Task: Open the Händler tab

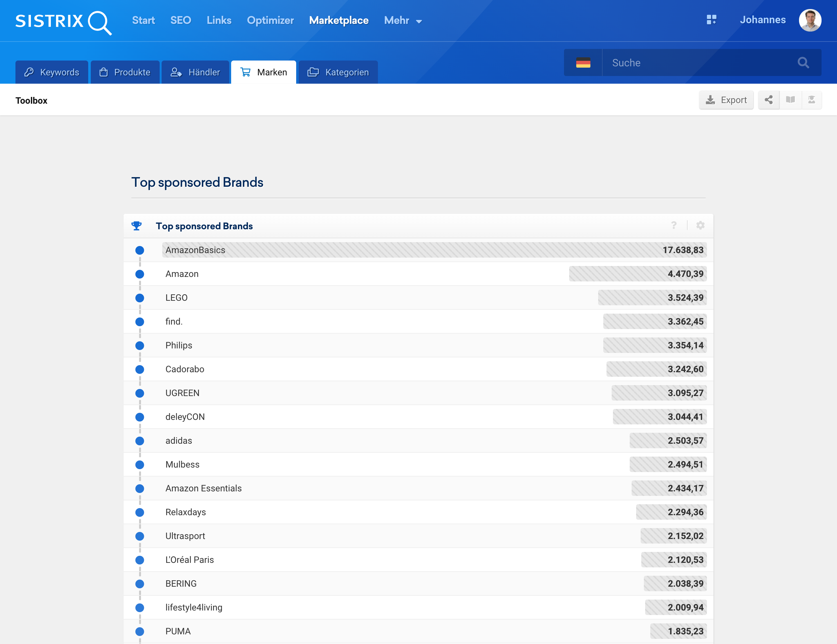Action: 195,72
